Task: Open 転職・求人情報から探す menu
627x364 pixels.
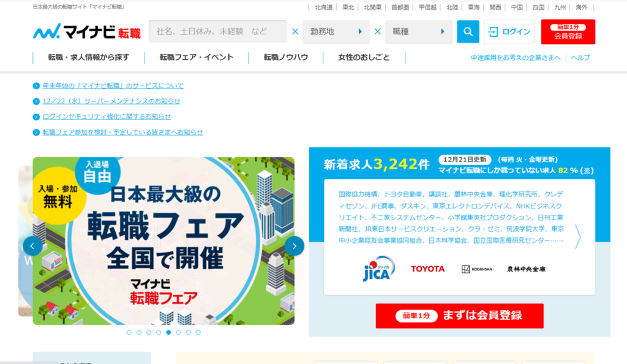Action: pyautogui.click(x=89, y=58)
